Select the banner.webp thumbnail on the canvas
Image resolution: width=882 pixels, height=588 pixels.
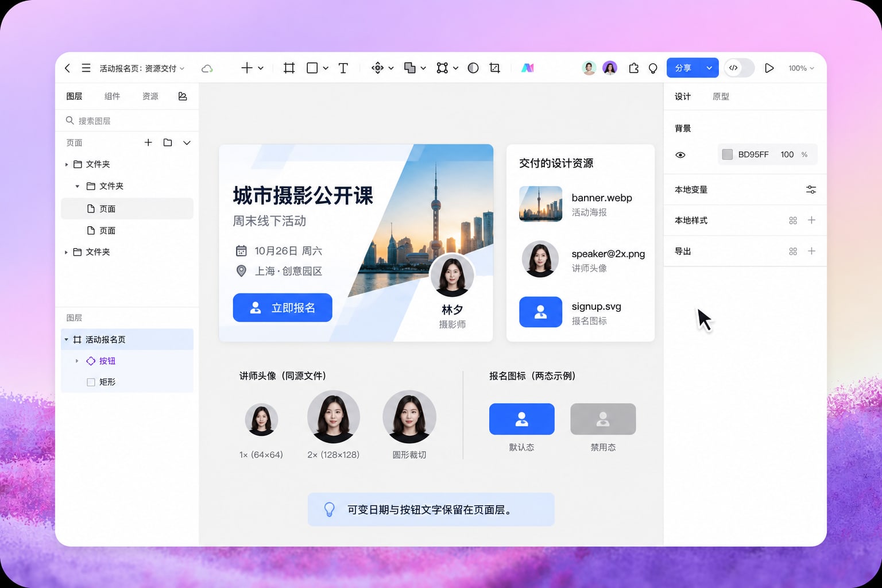click(540, 204)
